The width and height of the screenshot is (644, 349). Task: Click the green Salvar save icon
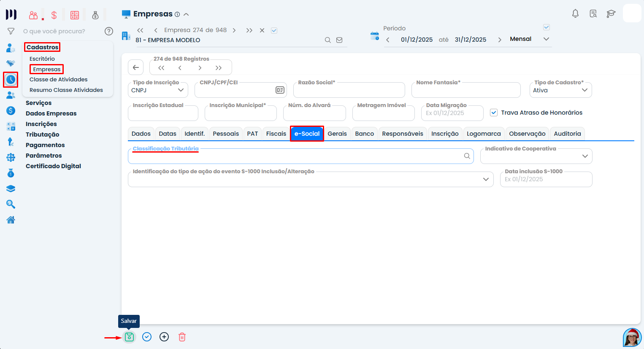pyautogui.click(x=130, y=337)
